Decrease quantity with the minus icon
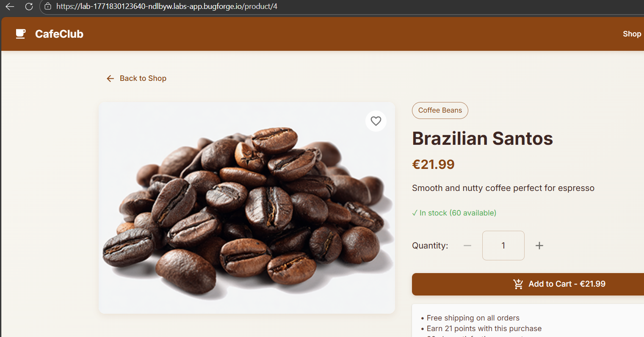 pyautogui.click(x=467, y=246)
